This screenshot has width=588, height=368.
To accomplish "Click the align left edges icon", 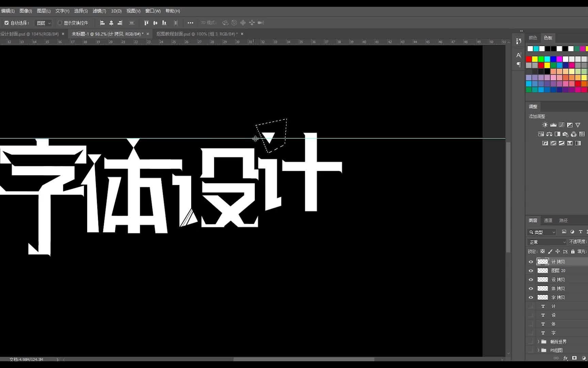I will tap(102, 23).
